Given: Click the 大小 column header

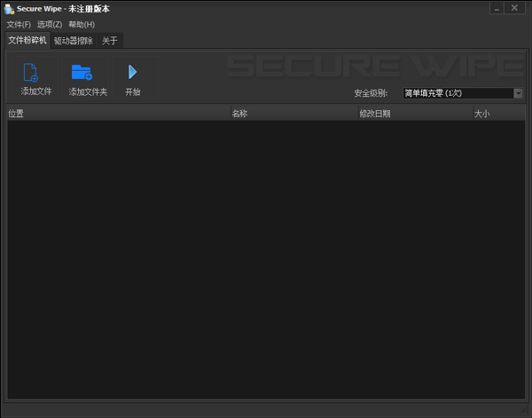Looking at the screenshot, I should [497, 114].
